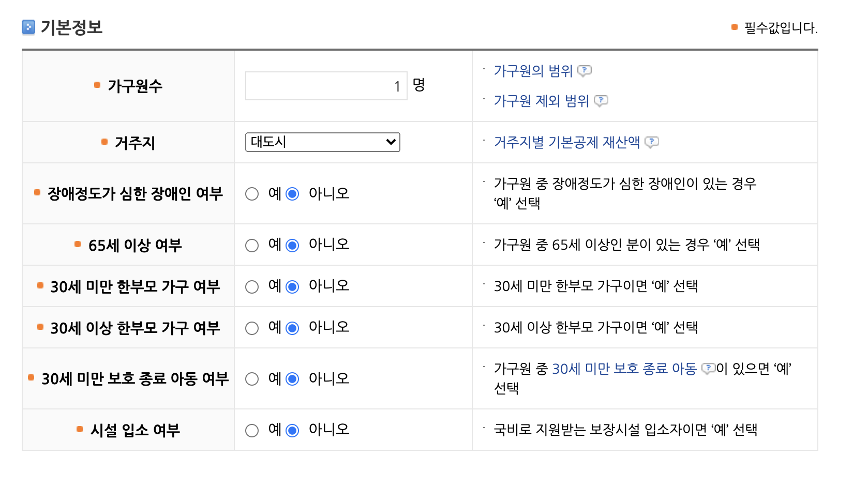Click the dropdown chevron in the 거주지 row

tap(391, 142)
